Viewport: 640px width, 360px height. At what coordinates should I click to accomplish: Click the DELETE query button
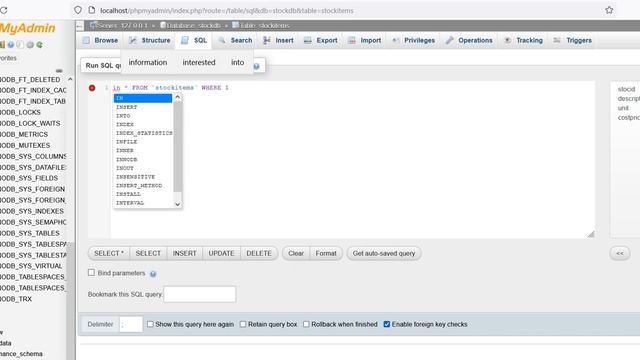(x=259, y=253)
